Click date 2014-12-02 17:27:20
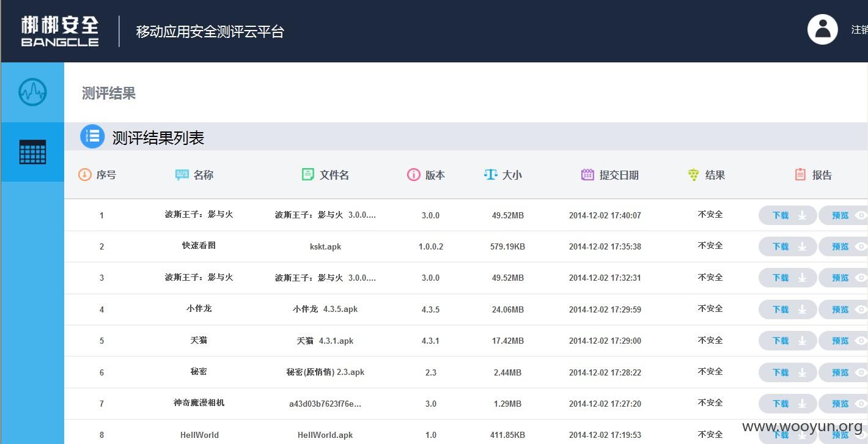The image size is (868, 444). [605, 404]
